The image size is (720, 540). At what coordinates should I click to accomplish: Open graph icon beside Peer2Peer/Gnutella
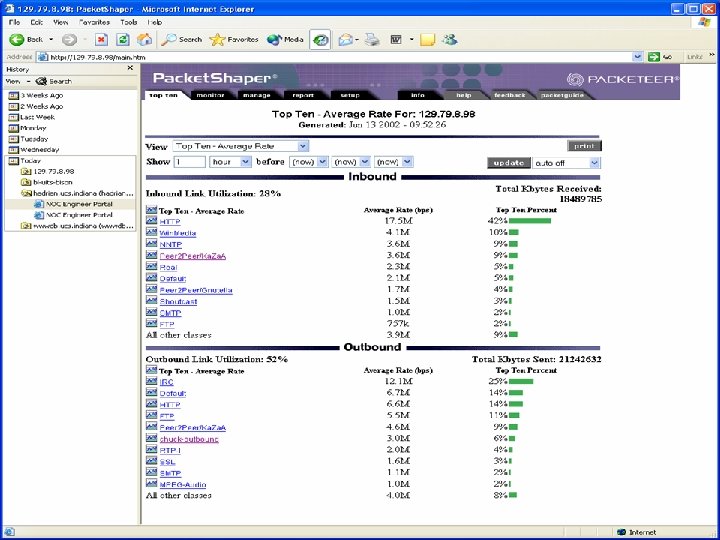coord(152,289)
